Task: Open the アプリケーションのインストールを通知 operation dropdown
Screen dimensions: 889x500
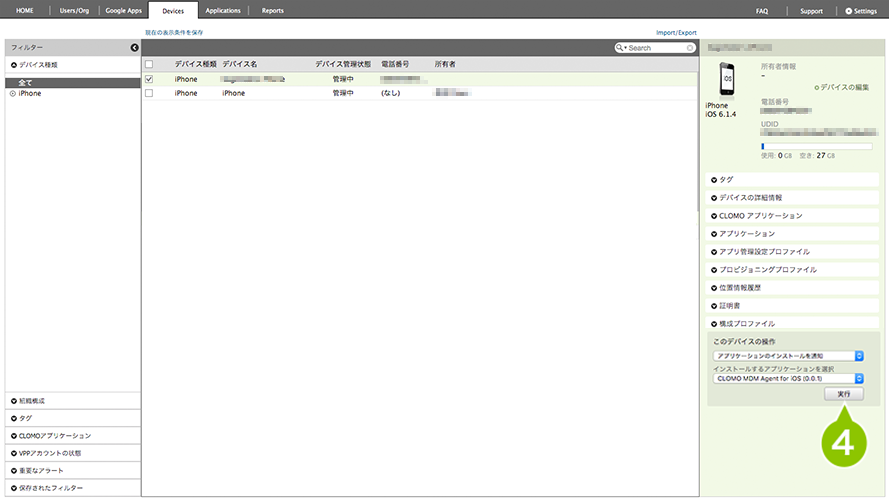Action: 789,355
